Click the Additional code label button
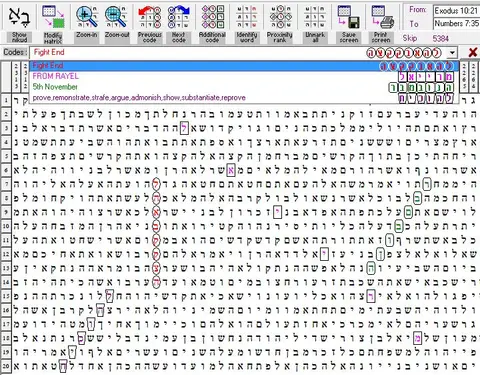 (213, 37)
